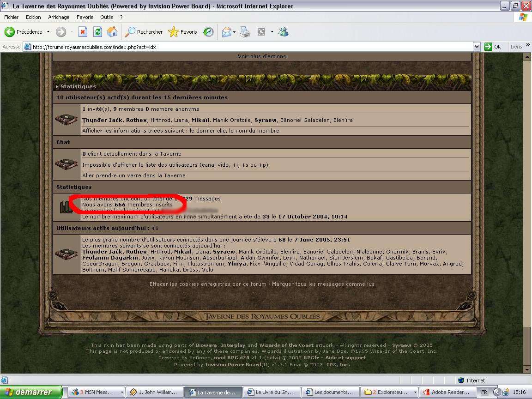The image size is (532, 399).
Task: Click the Print toolbar icon
Action: click(x=245, y=32)
